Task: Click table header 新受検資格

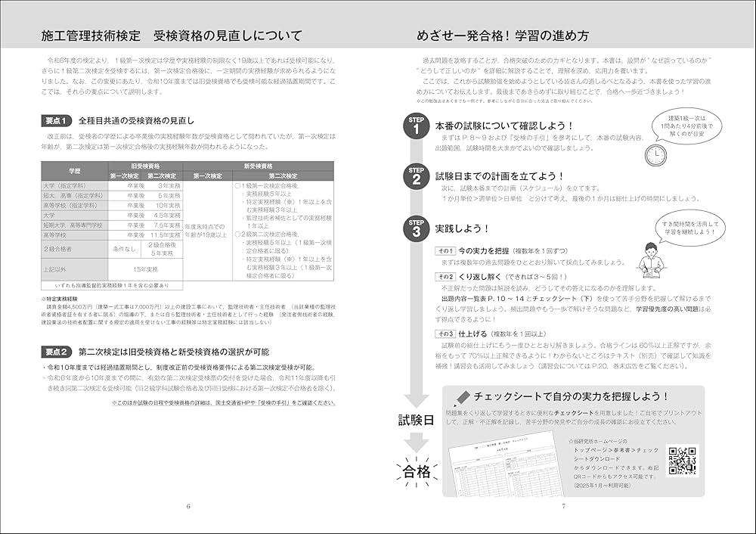Action: (x=259, y=166)
